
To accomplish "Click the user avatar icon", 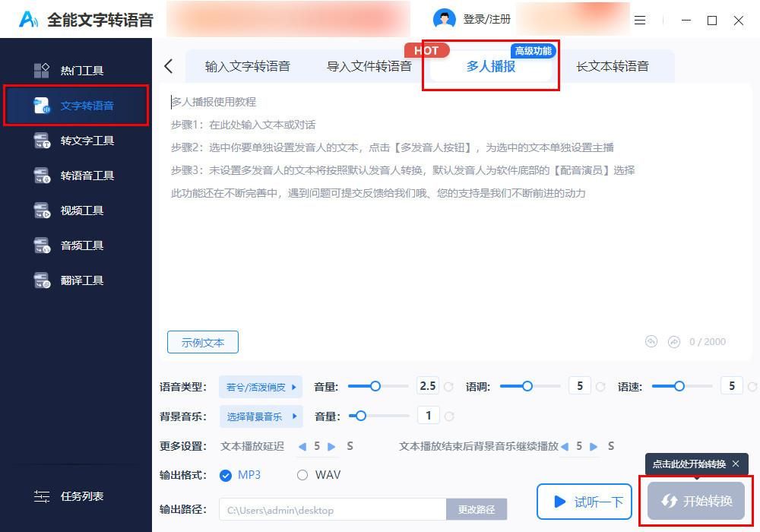I will [444, 20].
